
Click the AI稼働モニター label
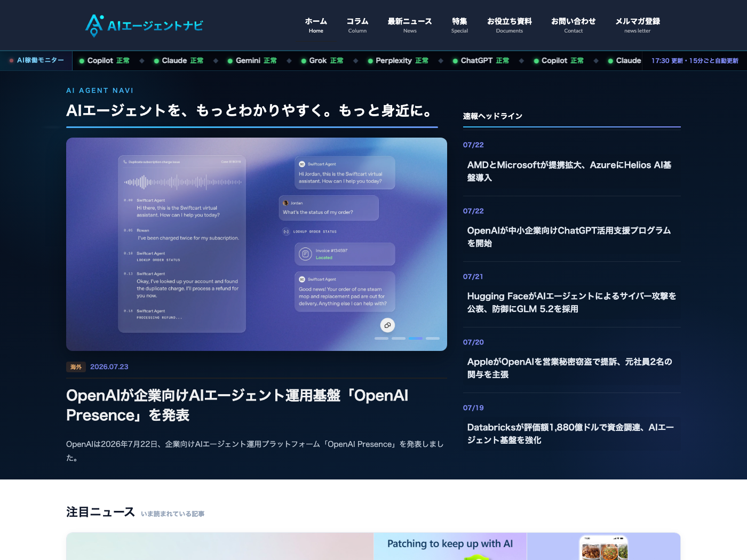click(x=37, y=60)
